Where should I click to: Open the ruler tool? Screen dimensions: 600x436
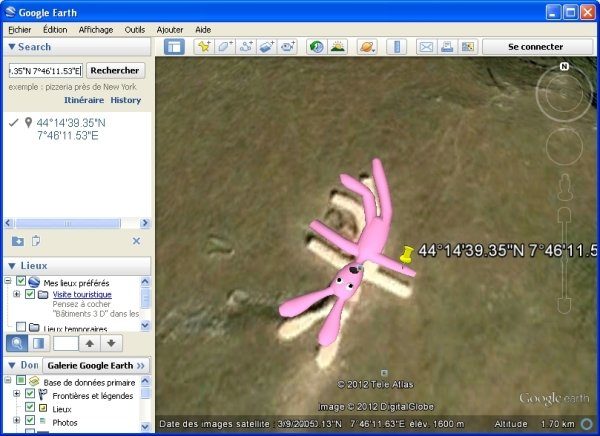pyautogui.click(x=396, y=47)
